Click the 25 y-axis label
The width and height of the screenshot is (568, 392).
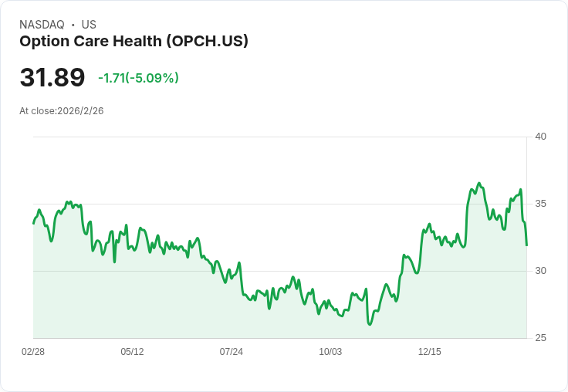[x=540, y=338]
